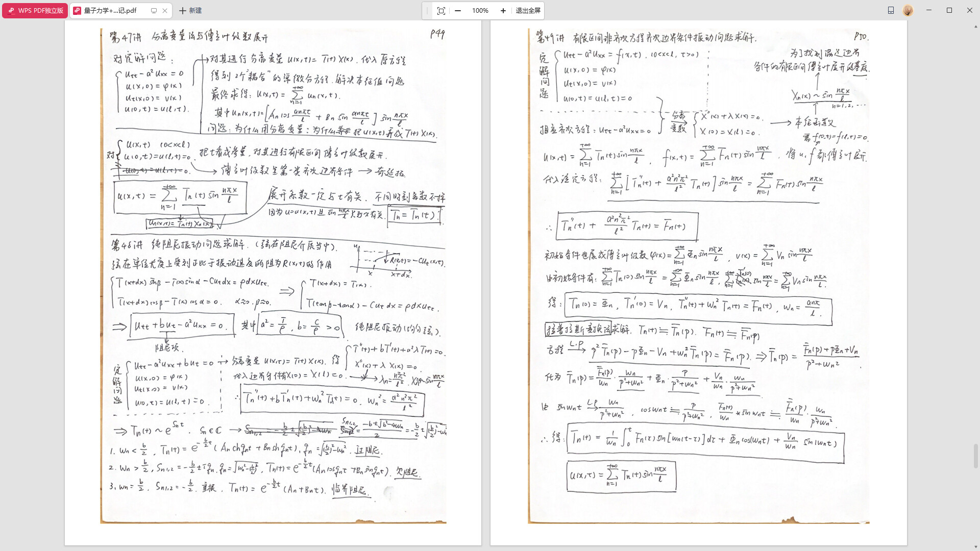Switch to the 量子力学 PDF document tab
The image size is (980, 551).
(110, 11)
